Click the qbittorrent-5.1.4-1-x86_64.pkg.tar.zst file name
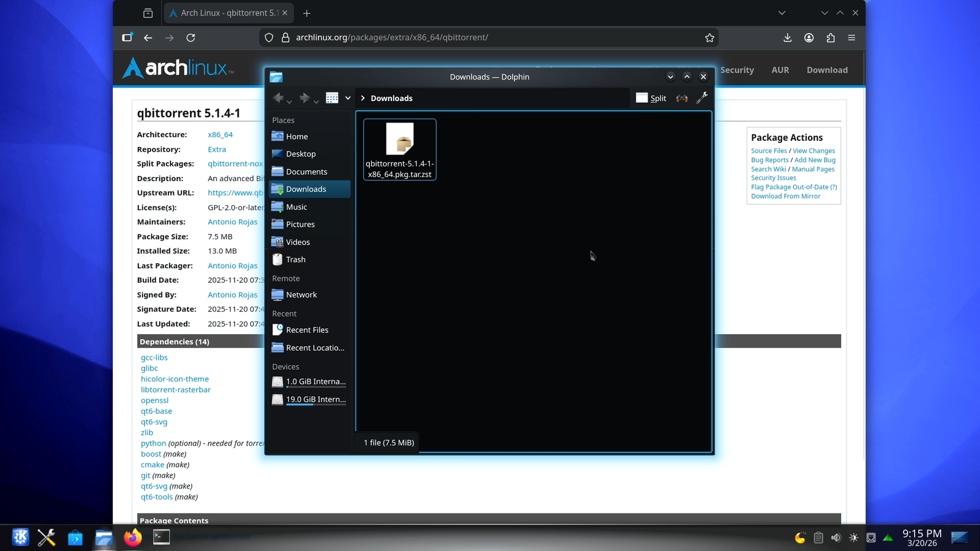 [x=400, y=169]
